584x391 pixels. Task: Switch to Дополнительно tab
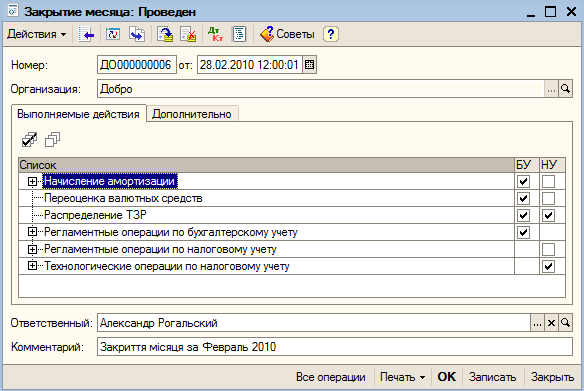click(192, 114)
